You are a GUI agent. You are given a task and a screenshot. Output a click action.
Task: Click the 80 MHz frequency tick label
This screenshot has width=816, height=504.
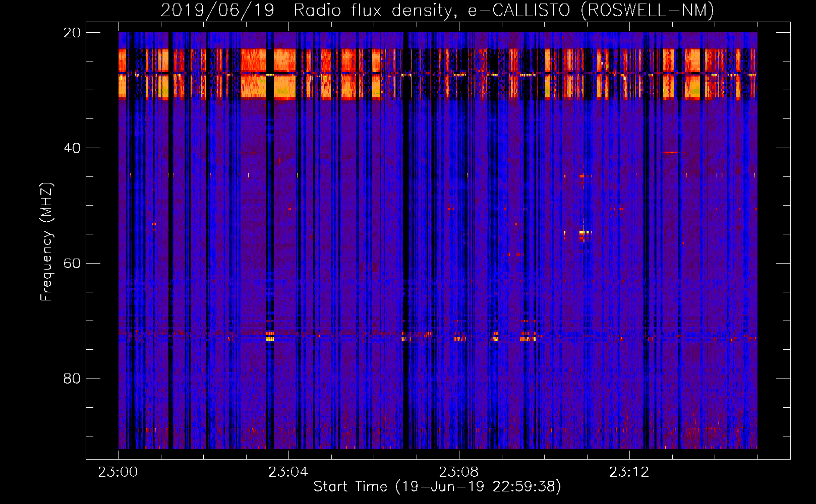pyautogui.click(x=72, y=379)
